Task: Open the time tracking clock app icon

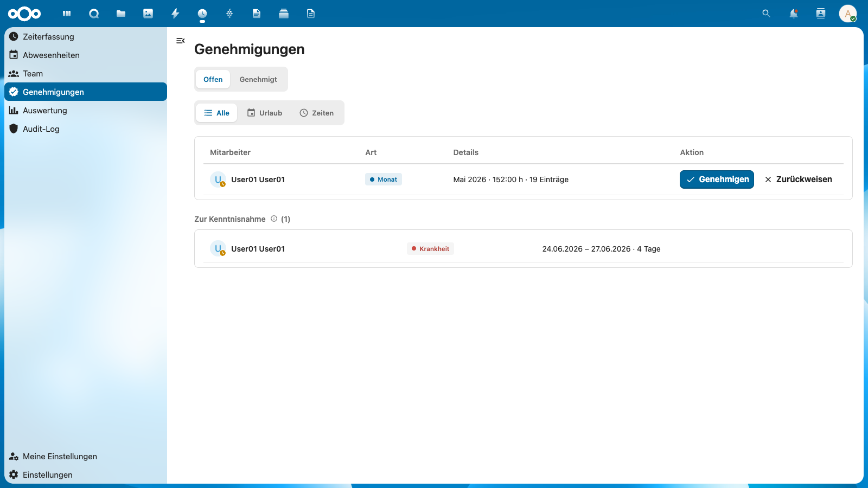Action: 202,14
